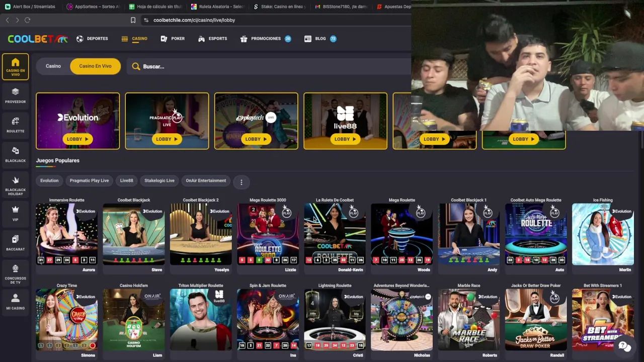Open Baccarat category in sidebar
This screenshot has width=644, height=362.
tap(15, 243)
